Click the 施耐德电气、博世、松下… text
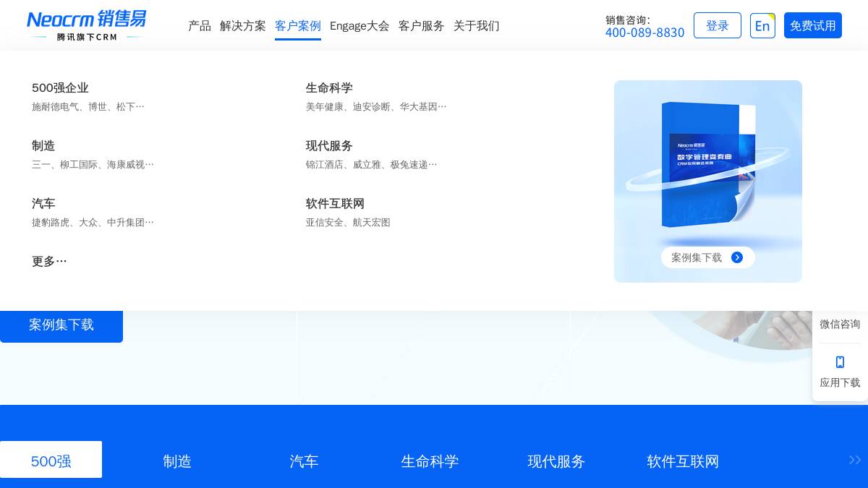The height and width of the screenshot is (488, 868). (x=88, y=106)
